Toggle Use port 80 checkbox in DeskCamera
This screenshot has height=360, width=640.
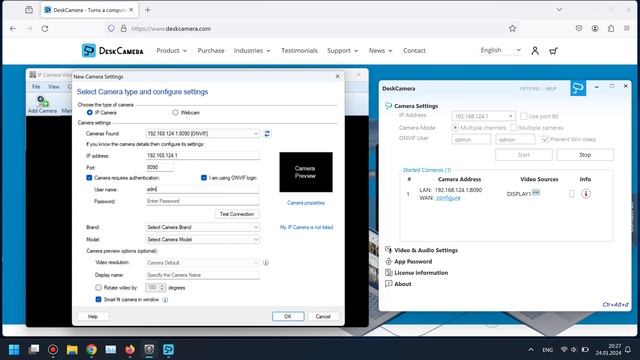[524, 116]
